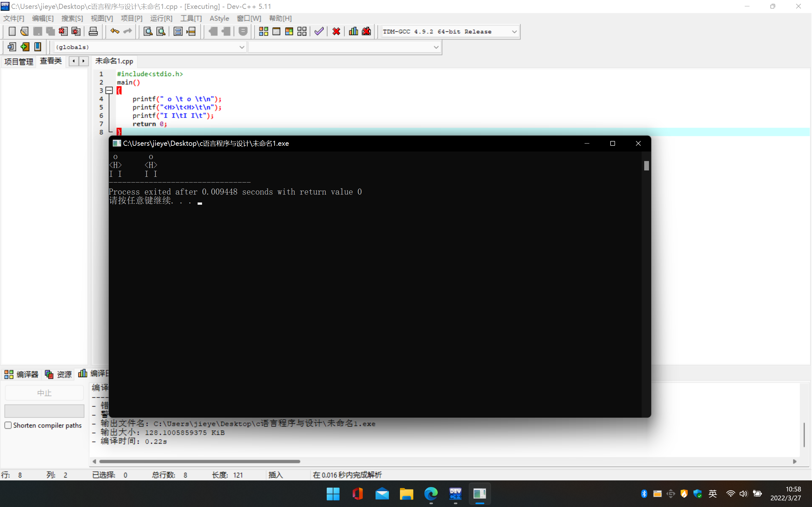Click the green plus insert icon
The width and height of the screenshot is (812, 507).
(24, 47)
